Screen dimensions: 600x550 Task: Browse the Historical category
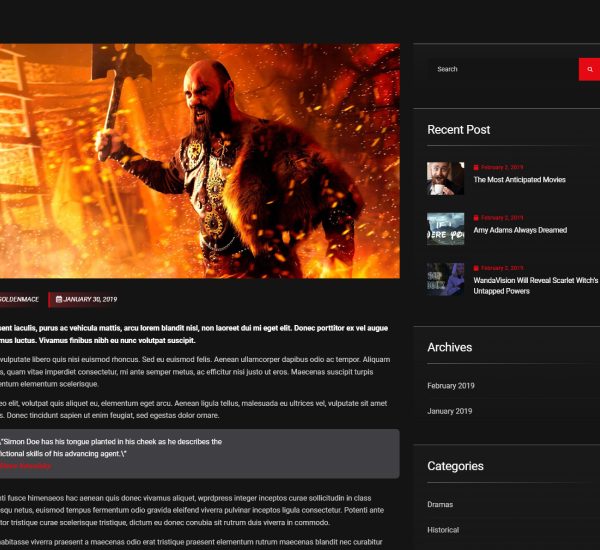[x=443, y=530]
